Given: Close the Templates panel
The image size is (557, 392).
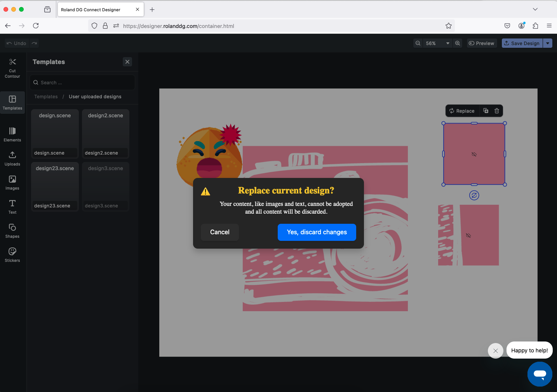Looking at the screenshot, I should point(127,62).
